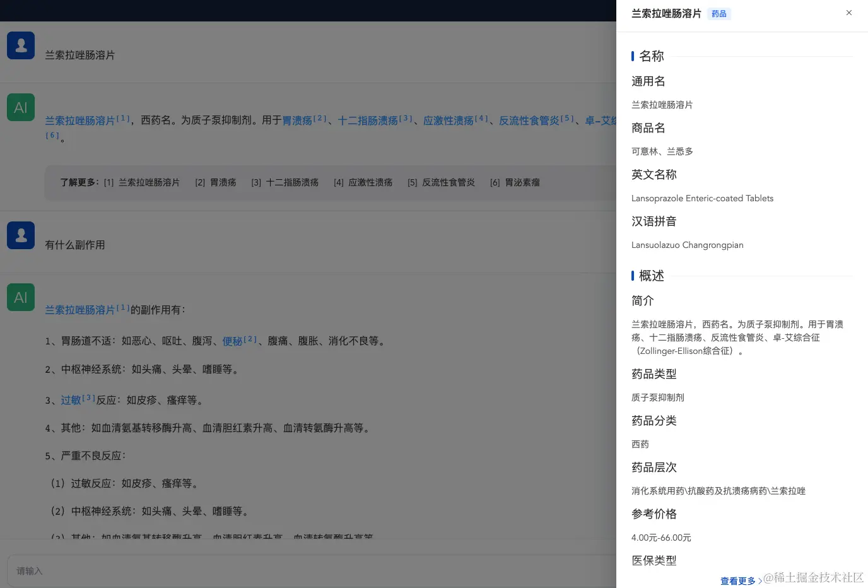The height and width of the screenshot is (588, 868).
Task: Click side-effect line 2、中枢神经系统
Action: 143,369
